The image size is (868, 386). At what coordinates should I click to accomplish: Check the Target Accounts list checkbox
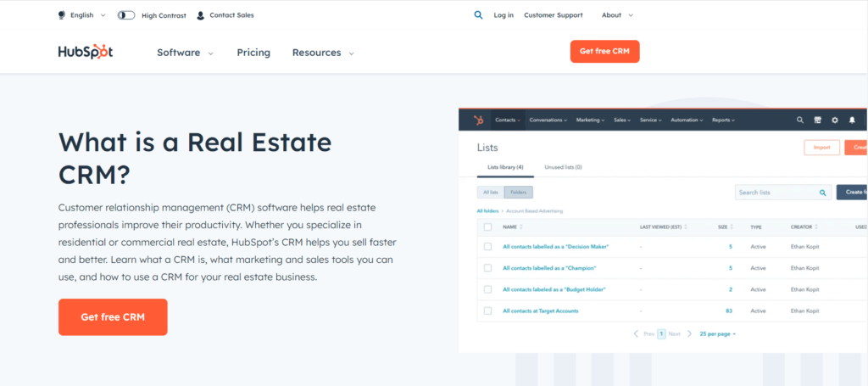point(487,310)
